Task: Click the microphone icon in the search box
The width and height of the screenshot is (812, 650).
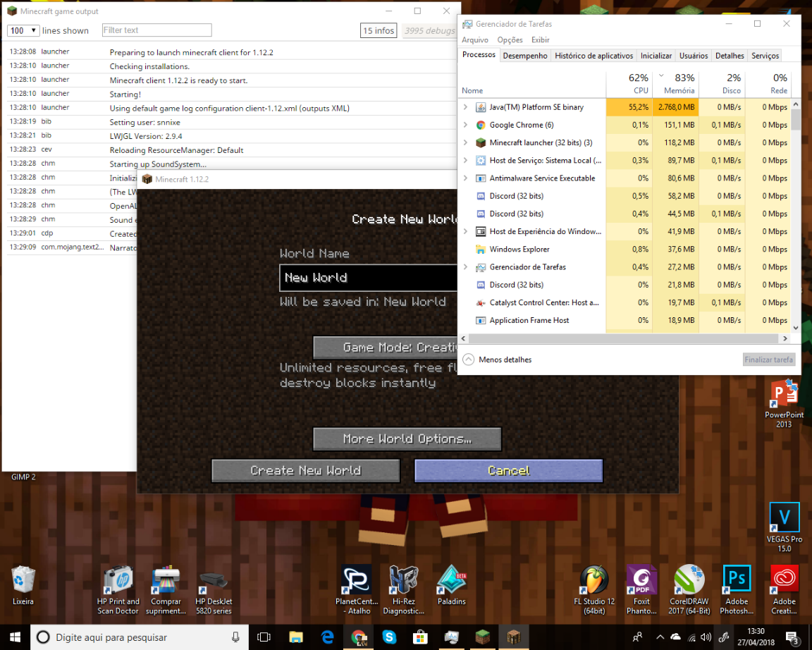Action: (x=235, y=637)
